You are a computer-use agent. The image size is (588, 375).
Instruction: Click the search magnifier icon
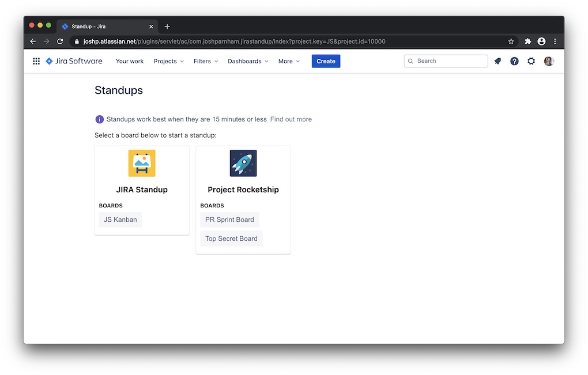(410, 61)
